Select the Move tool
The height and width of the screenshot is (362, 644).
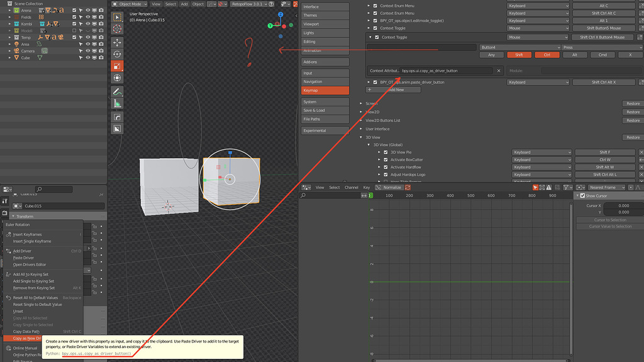118,42
